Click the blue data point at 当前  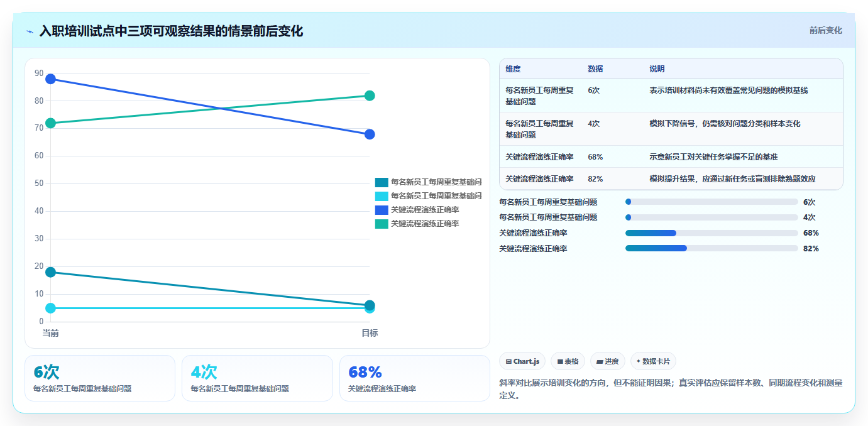50,79
